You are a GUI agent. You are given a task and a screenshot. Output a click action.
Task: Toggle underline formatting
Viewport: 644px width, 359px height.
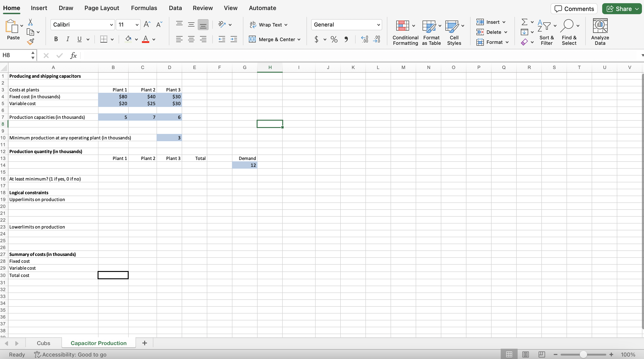coord(79,39)
